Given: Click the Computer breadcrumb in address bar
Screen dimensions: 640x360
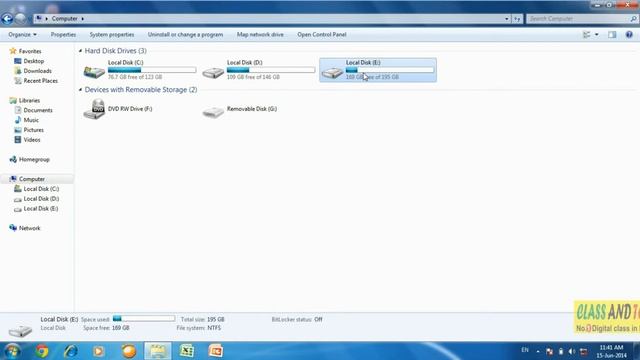Looking at the screenshot, I should pos(64,19).
